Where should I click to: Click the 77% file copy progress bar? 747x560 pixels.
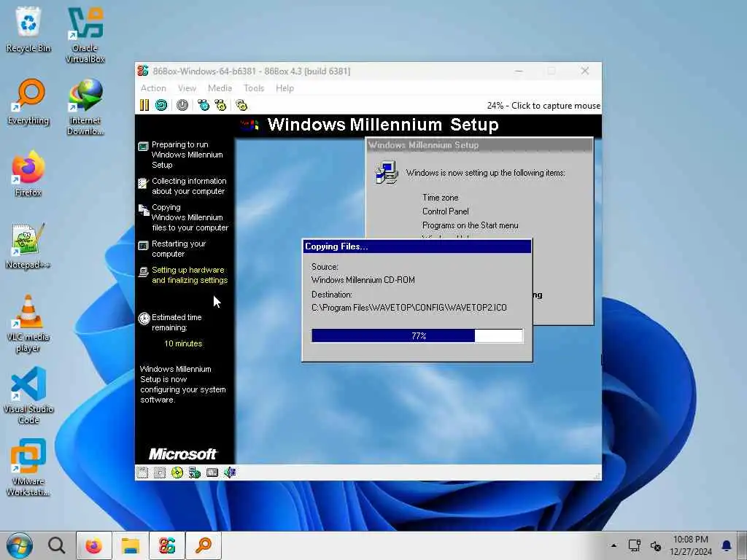(x=417, y=335)
